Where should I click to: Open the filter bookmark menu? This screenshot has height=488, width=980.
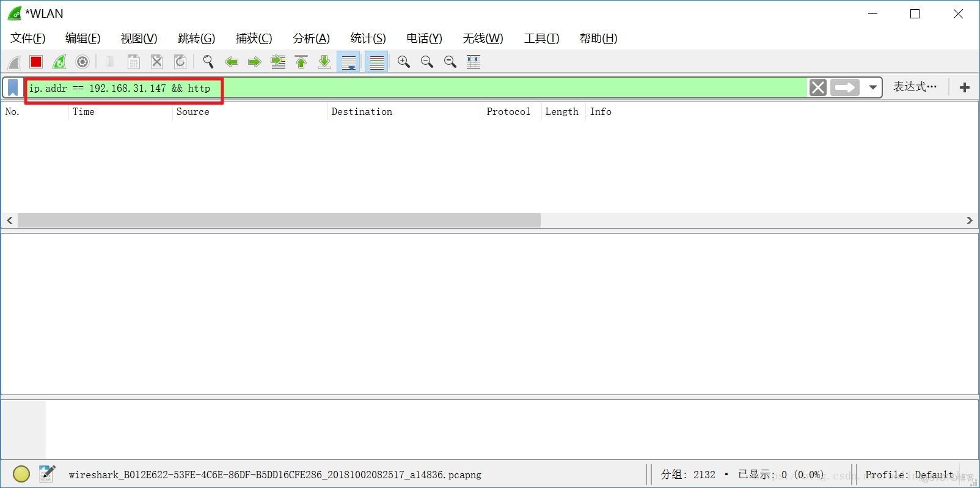point(13,88)
